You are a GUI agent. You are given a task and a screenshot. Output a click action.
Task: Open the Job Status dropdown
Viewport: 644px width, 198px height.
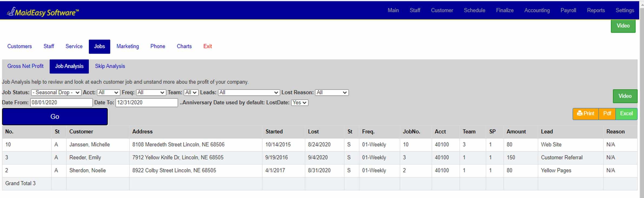pyautogui.click(x=56, y=92)
